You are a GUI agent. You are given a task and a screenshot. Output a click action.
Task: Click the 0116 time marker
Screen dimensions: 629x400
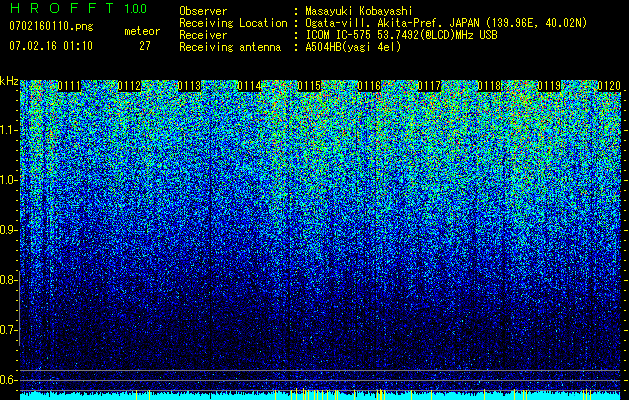[x=369, y=86]
